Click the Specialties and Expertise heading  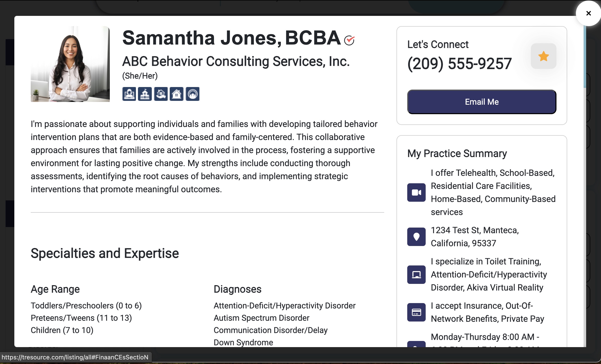point(105,253)
